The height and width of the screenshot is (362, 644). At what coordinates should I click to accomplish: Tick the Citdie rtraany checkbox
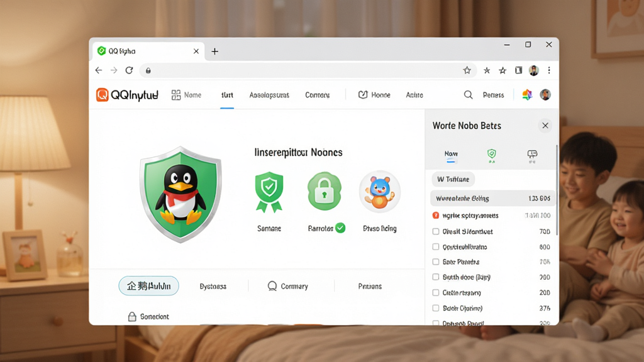[436, 293]
